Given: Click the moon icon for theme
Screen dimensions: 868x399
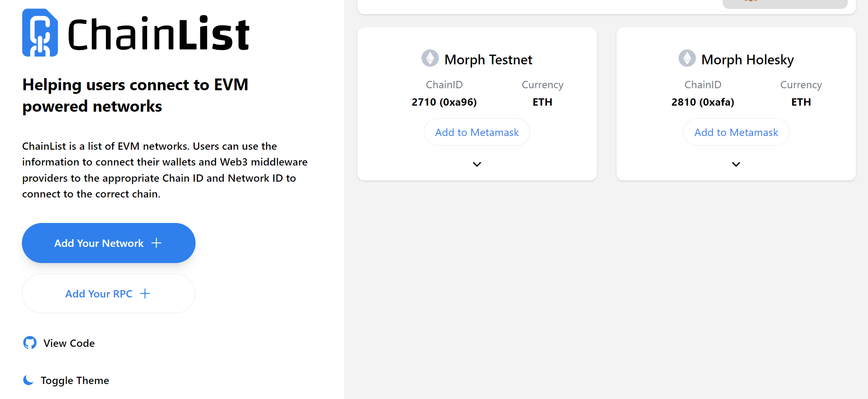Looking at the screenshot, I should pyautogui.click(x=28, y=380).
